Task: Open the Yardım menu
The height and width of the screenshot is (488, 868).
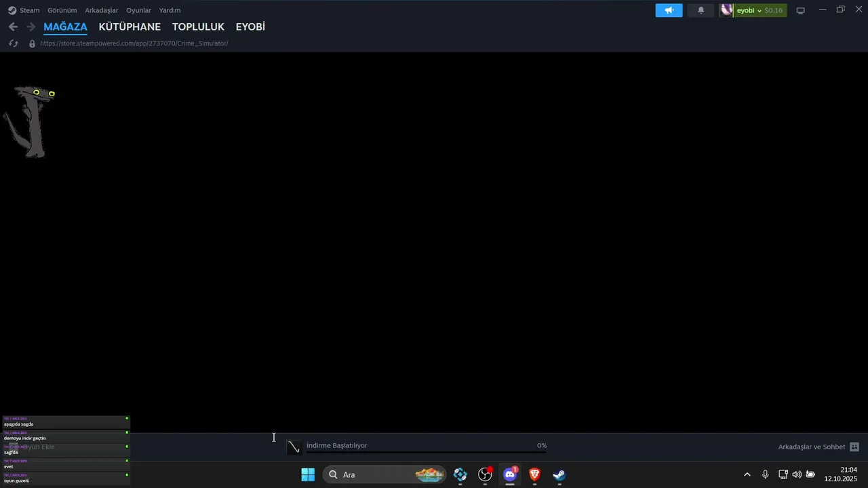Action: [170, 10]
